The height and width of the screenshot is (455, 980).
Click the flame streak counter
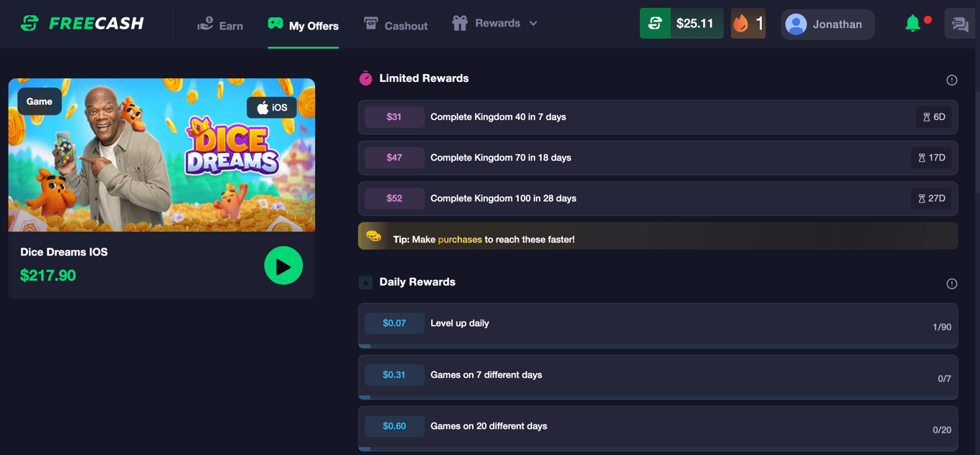(x=748, y=24)
